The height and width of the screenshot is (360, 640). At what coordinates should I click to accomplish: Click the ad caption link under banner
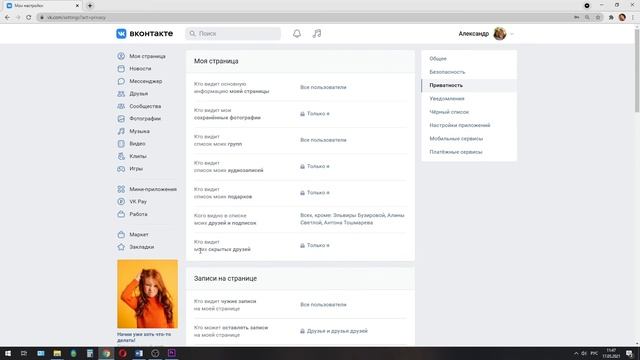tap(144, 337)
